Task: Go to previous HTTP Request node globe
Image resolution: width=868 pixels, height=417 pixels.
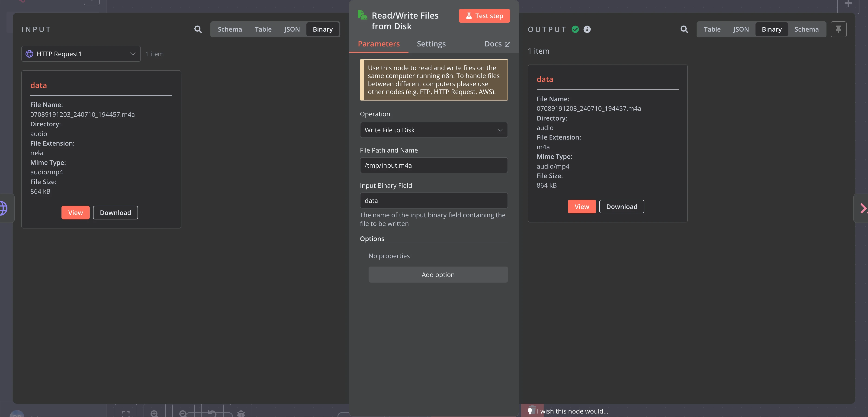Action: pos(3,208)
